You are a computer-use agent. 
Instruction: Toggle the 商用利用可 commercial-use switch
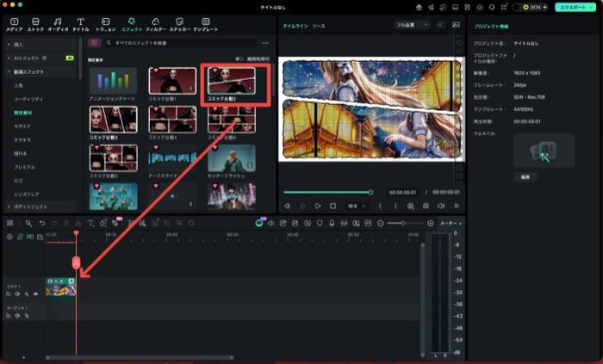coord(239,59)
